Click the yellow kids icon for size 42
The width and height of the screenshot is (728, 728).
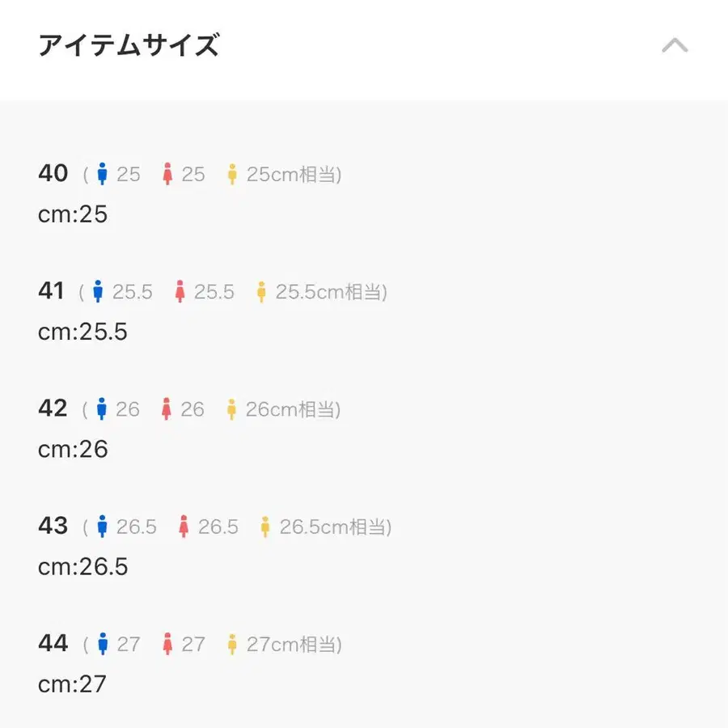(231, 409)
